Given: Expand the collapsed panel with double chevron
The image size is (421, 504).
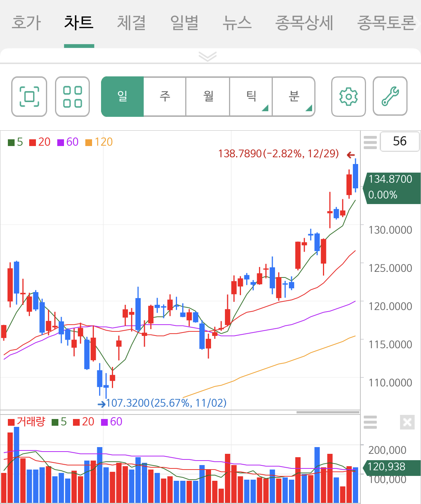Looking at the screenshot, I should click(208, 57).
